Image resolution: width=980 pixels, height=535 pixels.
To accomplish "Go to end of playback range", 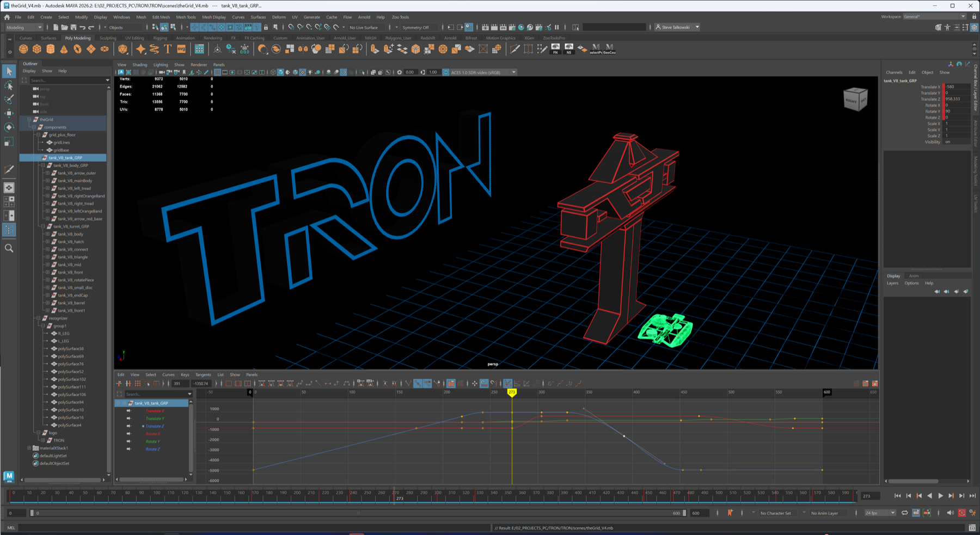I will (x=972, y=496).
